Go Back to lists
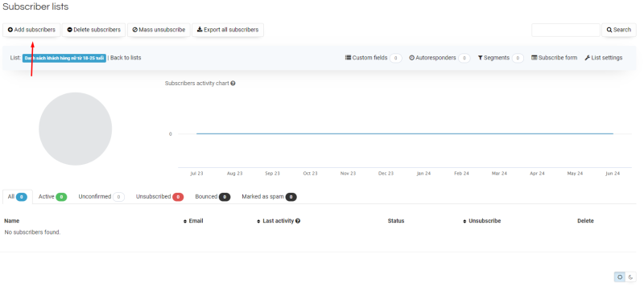 [x=126, y=58]
